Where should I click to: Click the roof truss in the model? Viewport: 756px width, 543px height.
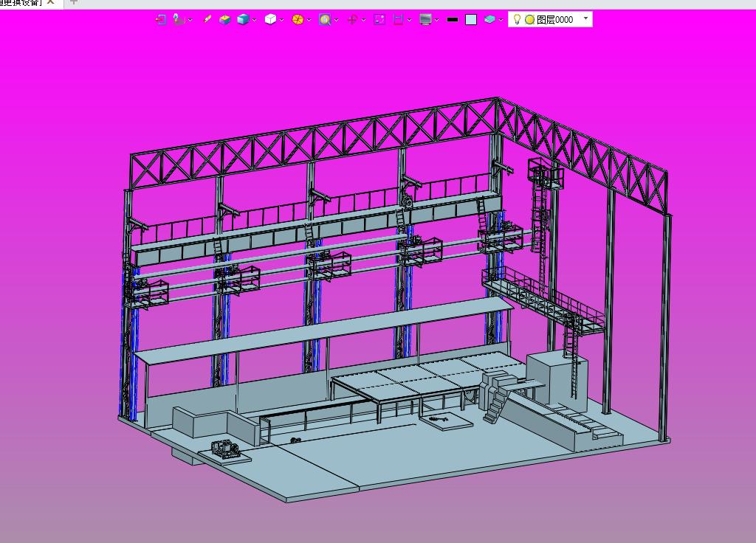tap(313, 145)
